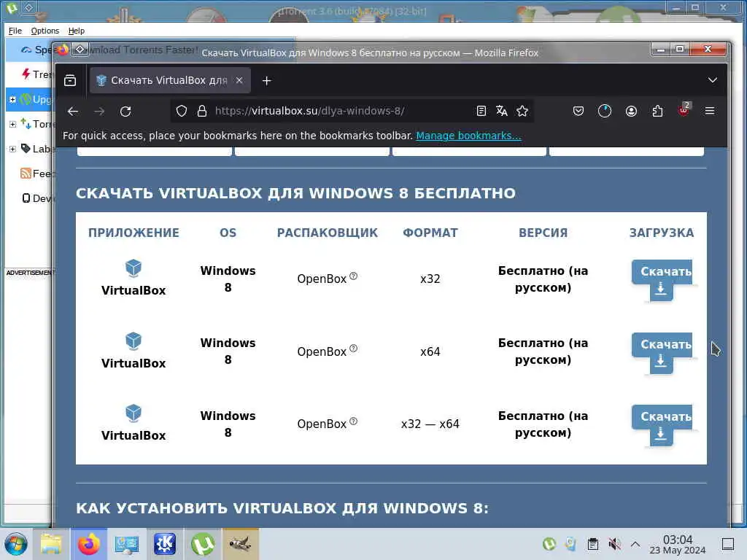Open Options menu in uTorrent
Image resolution: width=747 pixels, height=560 pixels.
click(x=45, y=31)
